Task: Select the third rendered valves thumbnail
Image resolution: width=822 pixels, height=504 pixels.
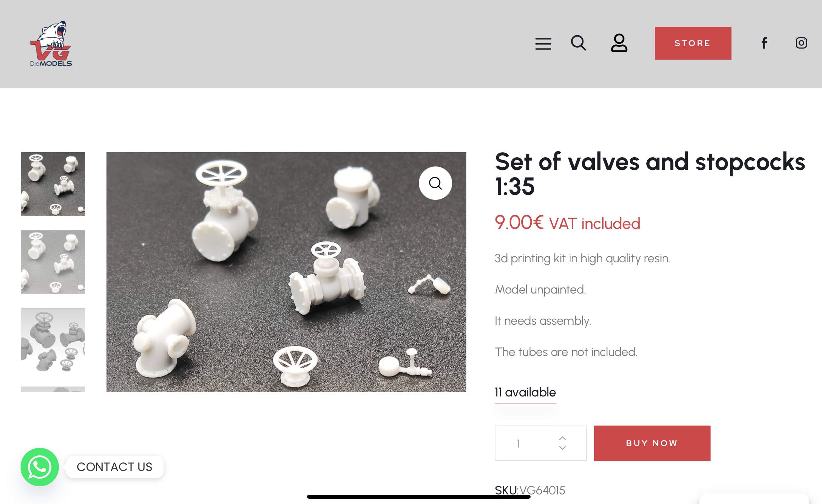Action: (53, 340)
